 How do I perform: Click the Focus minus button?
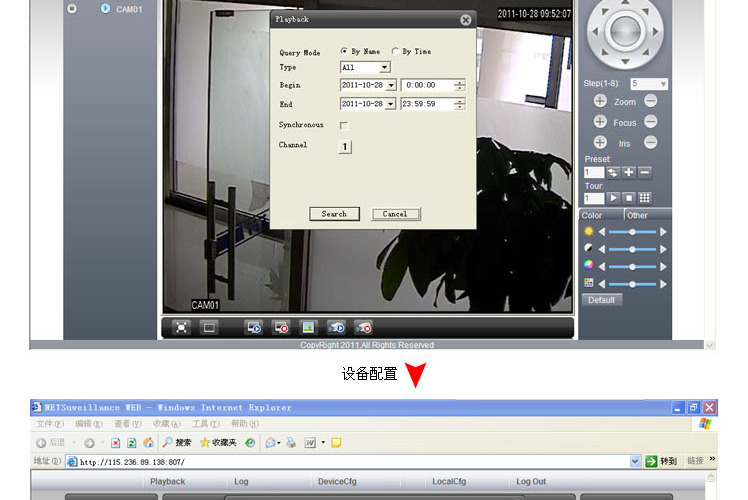(x=650, y=122)
